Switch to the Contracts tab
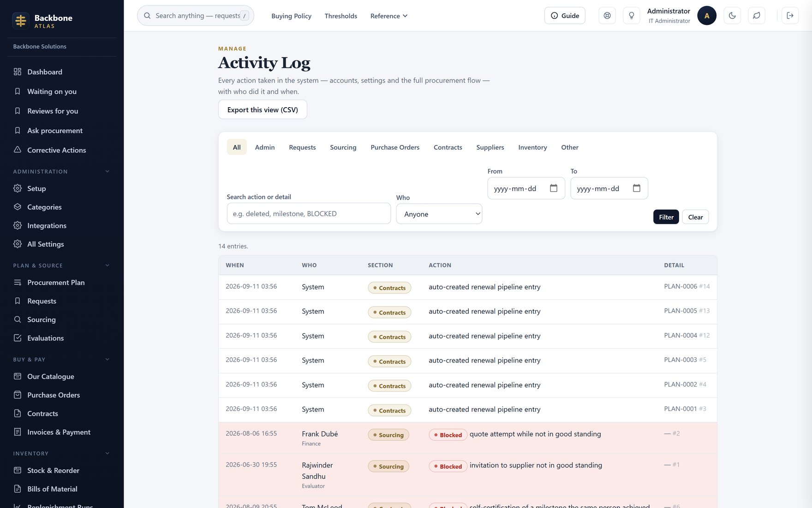Image resolution: width=812 pixels, height=508 pixels. [448, 147]
